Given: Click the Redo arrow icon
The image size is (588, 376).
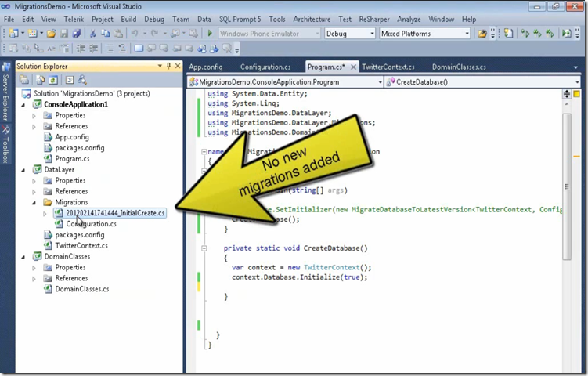Looking at the screenshot, I should [154, 34].
